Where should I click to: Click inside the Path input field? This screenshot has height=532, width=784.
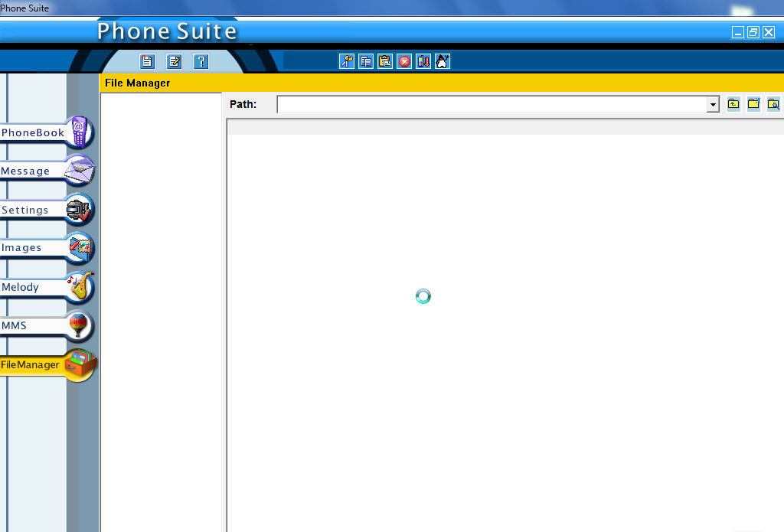[x=490, y=105]
